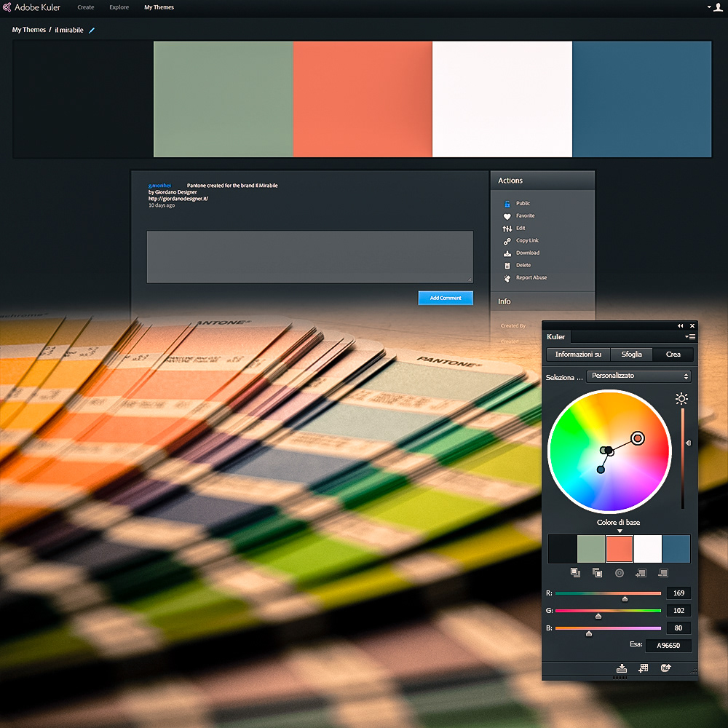Open the Kuler panel flyout menu
The width and height of the screenshot is (728, 728).
pos(689,336)
